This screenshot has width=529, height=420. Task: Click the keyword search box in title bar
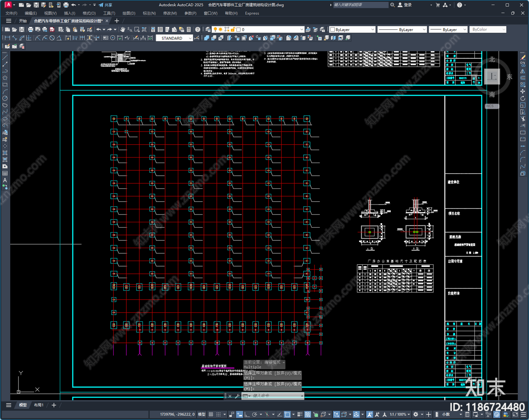(x=360, y=5)
